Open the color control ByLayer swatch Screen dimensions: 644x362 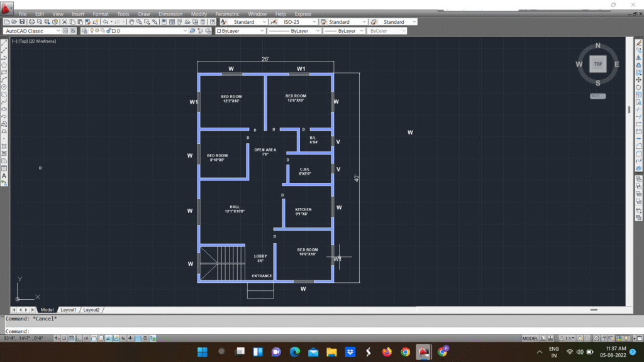tap(240, 31)
